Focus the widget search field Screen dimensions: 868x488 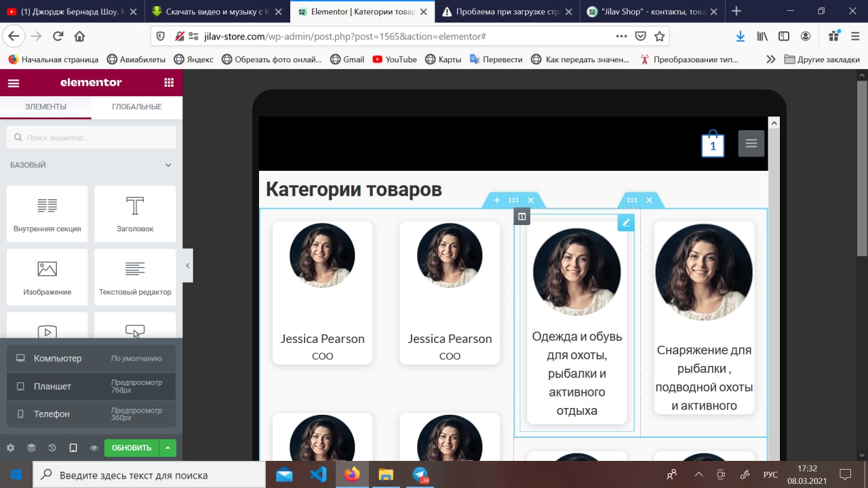coord(91,138)
